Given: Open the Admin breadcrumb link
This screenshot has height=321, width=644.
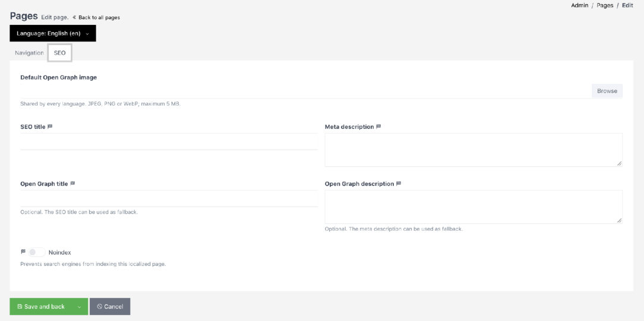Looking at the screenshot, I should (x=579, y=5).
